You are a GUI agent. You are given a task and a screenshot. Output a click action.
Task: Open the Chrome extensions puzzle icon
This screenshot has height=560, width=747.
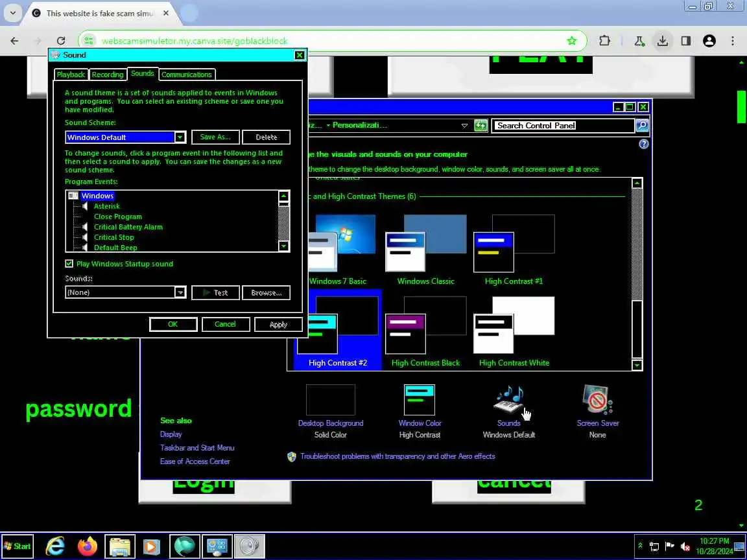pyautogui.click(x=604, y=41)
